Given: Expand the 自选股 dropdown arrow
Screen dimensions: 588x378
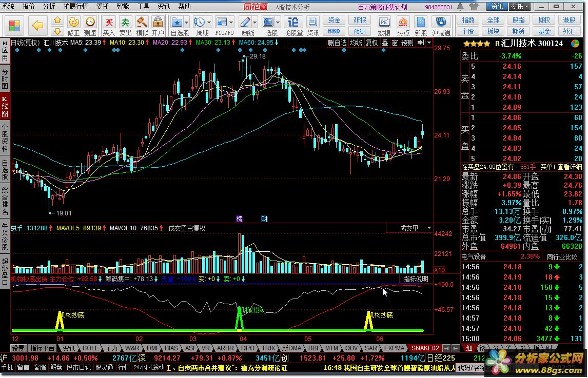Looking at the screenshot, I should click(186, 22).
